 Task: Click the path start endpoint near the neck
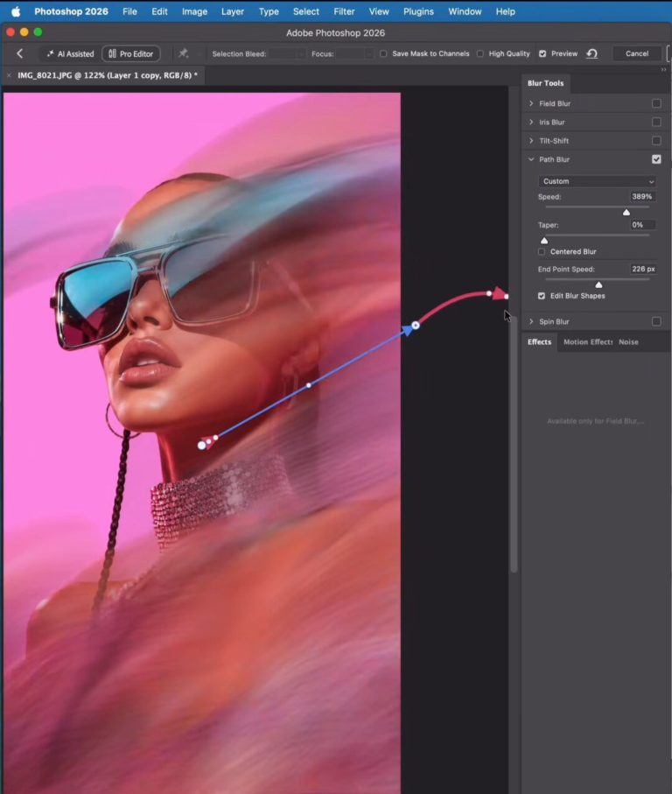click(x=202, y=445)
